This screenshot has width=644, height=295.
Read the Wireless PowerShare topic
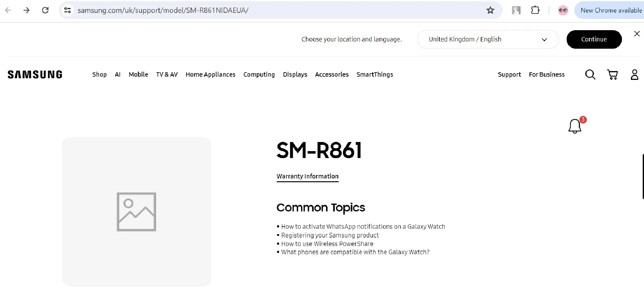(x=327, y=243)
